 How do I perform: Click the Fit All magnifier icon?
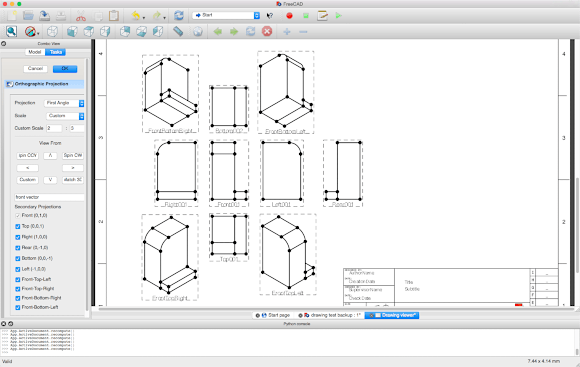(11, 31)
